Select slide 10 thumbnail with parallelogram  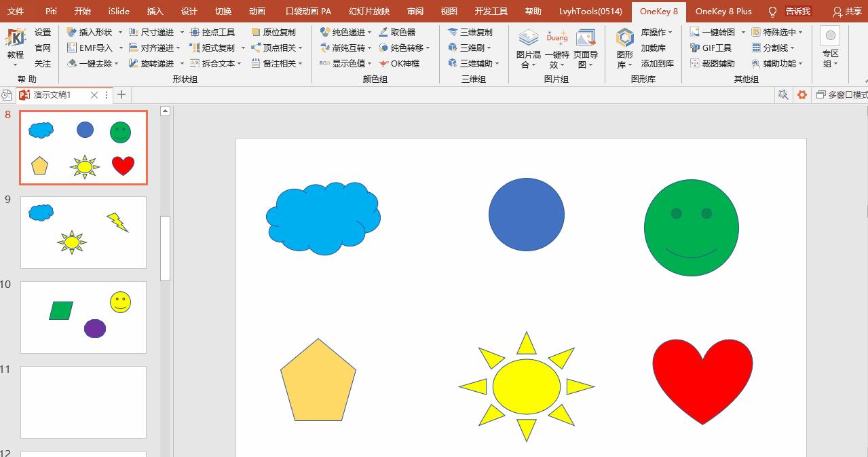pyautogui.click(x=83, y=317)
